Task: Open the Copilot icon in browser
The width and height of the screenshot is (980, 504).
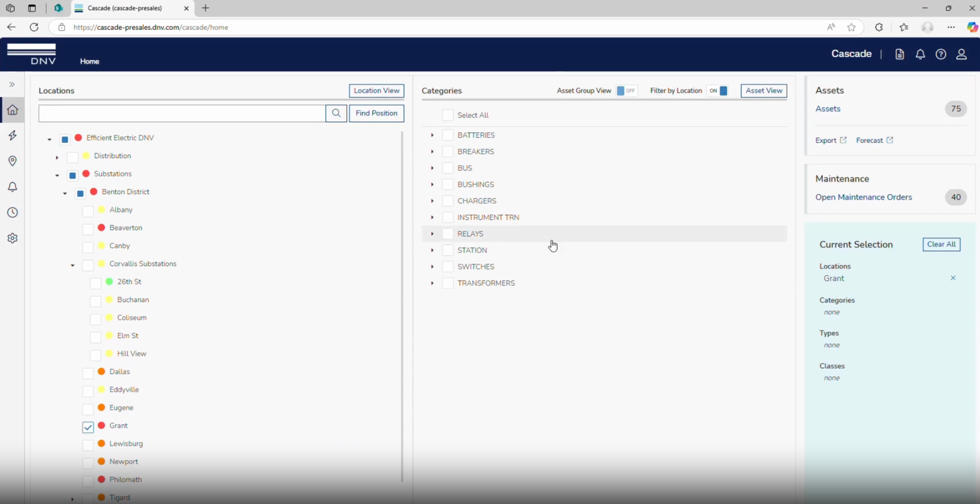Action: (x=972, y=27)
